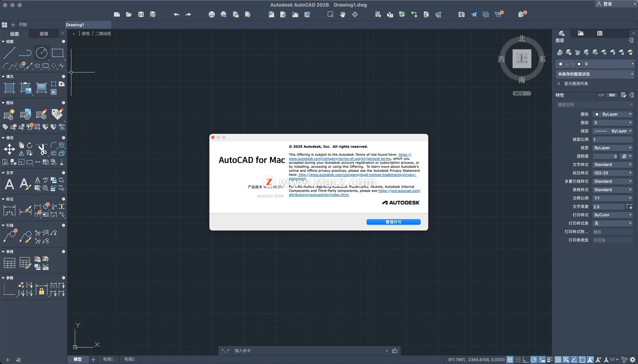Click the 管理许可 button
The width and height of the screenshot is (638, 364).
[393, 222]
